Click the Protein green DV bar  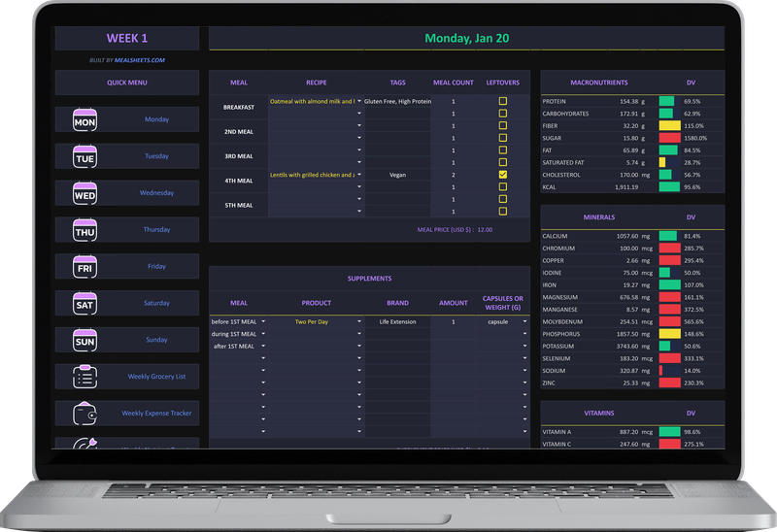(x=666, y=101)
